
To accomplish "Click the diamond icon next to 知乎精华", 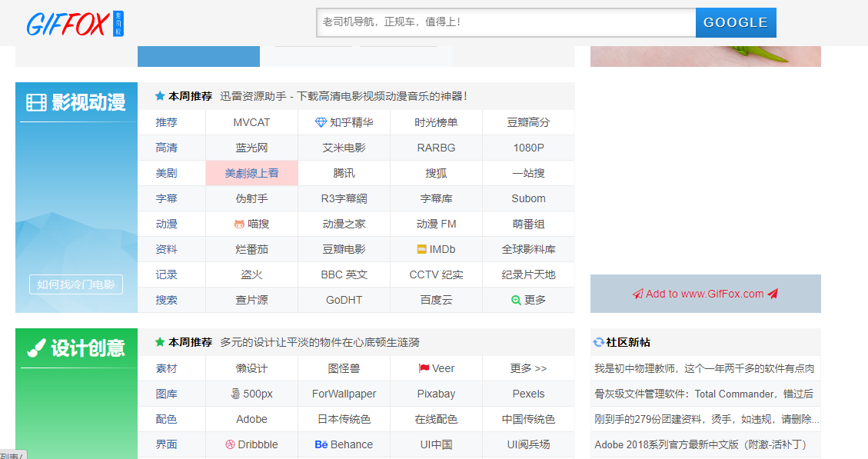I will pyautogui.click(x=321, y=122).
